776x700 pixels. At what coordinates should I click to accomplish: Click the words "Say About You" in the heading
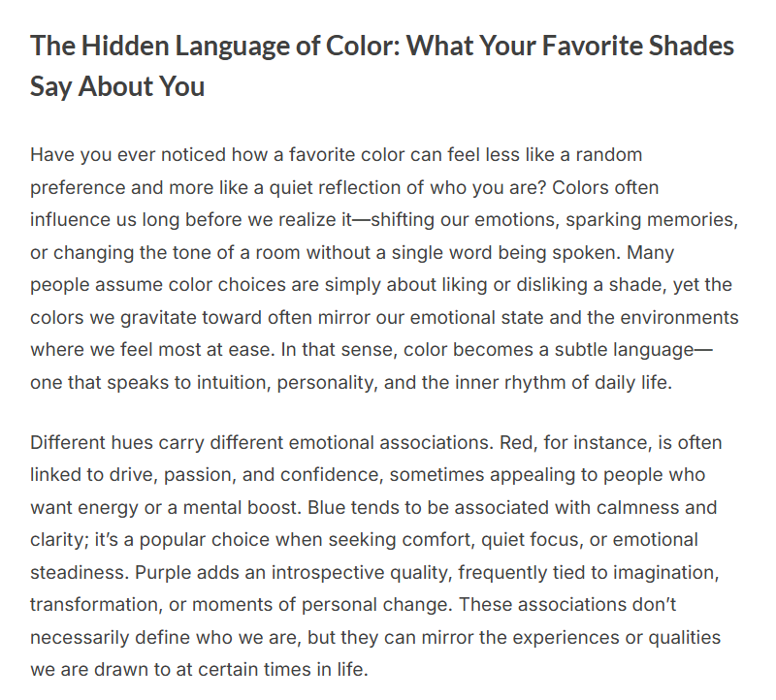[x=116, y=86]
